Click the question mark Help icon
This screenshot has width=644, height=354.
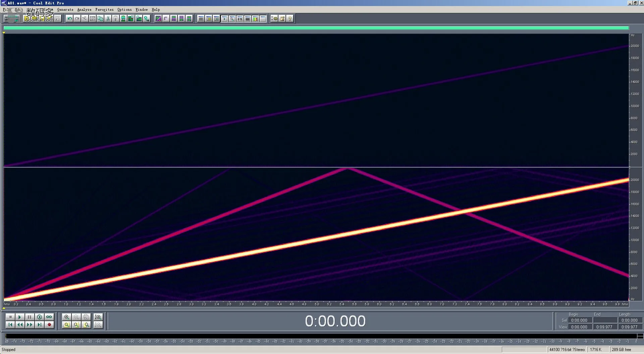(x=290, y=19)
